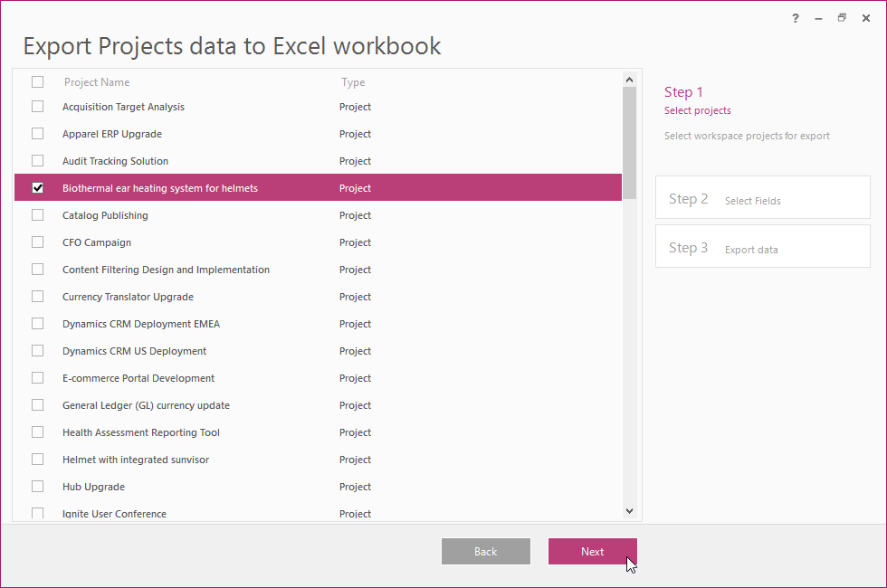
Task: Open Step 3 Export data panel
Action: coord(762,248)
